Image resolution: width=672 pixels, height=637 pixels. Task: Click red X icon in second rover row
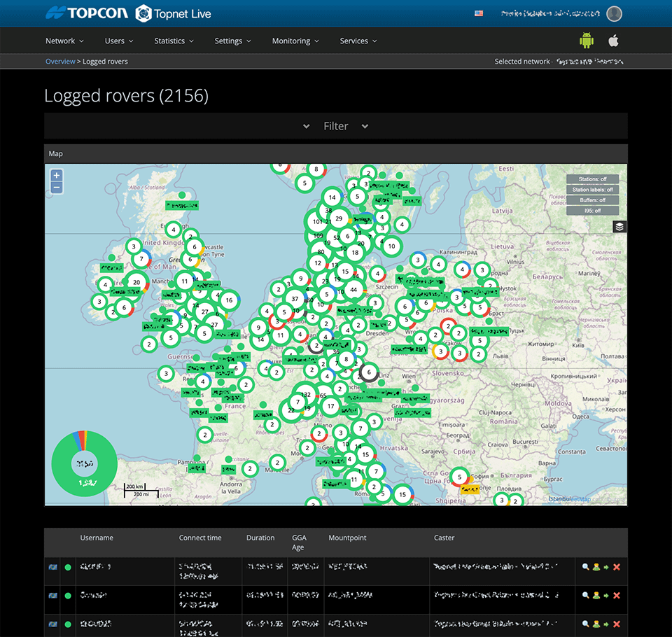click(x=617, y=596)
